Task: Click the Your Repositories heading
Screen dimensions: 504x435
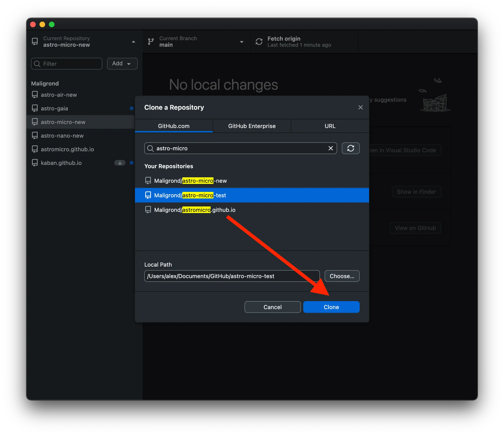Action: 169,166
